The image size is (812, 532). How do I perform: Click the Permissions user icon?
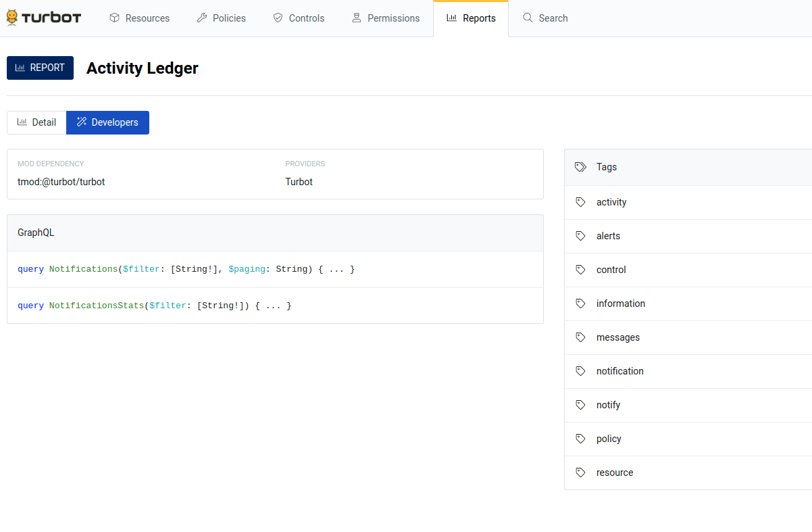pyautogui.click(x=357, y=18)
